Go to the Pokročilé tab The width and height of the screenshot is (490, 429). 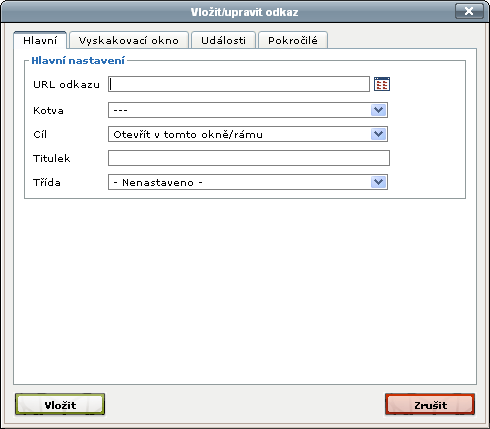[293, 40]
